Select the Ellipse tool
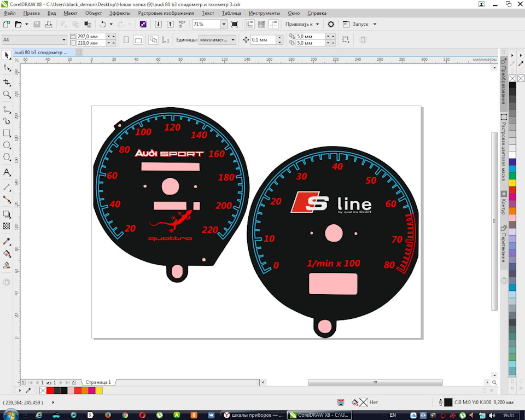This screenshot has height=420, width=525. [7, 145]
